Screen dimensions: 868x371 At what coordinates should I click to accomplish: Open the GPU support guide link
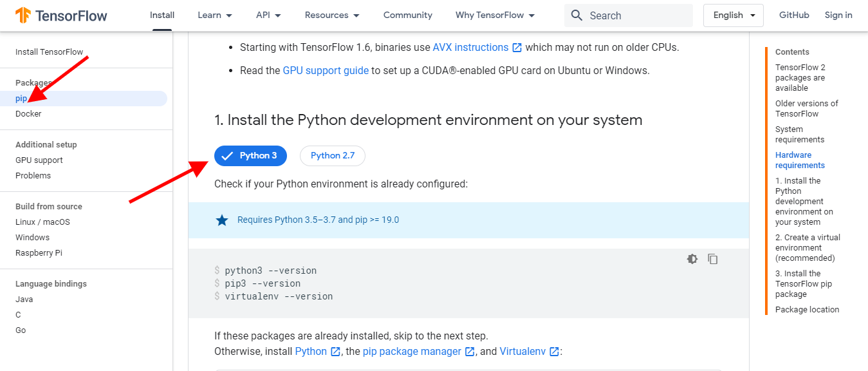pyautogui.click(x=326, y=71)
